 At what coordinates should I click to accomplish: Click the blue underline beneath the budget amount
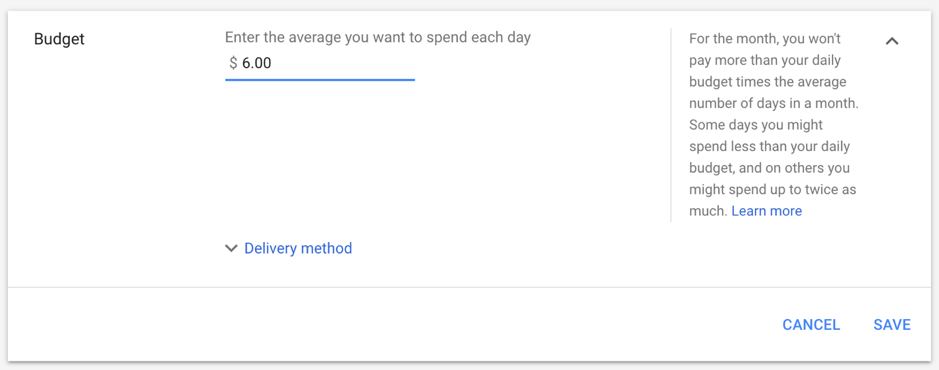pos(320,79)
